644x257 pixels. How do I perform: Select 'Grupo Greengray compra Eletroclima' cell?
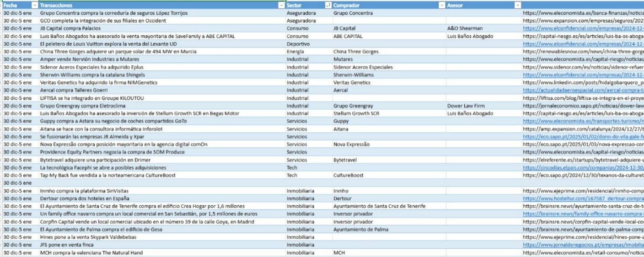162,106
